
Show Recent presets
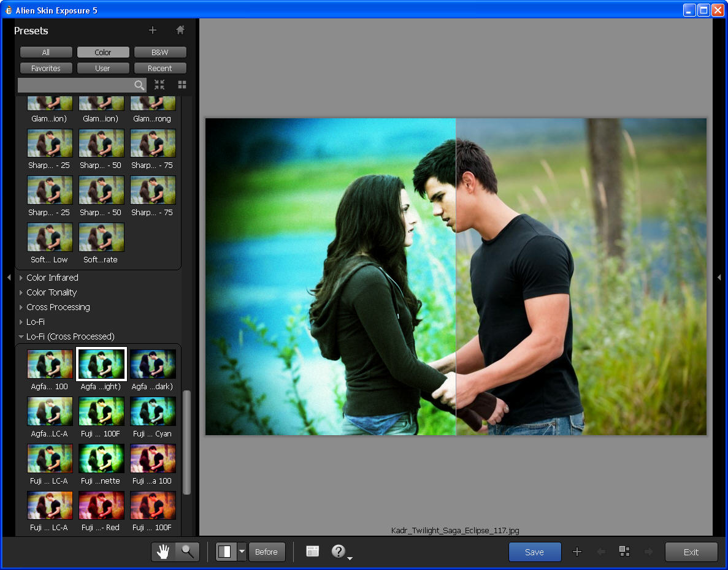(160, 68)
